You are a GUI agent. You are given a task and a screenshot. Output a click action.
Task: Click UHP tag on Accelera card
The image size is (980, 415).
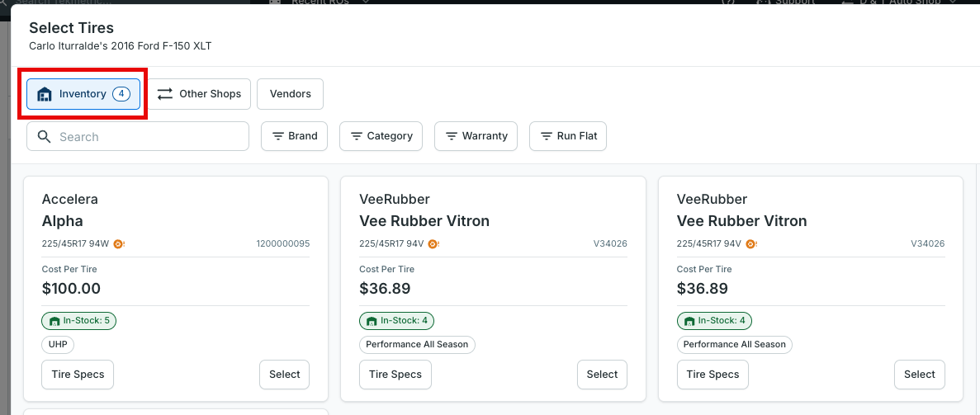pos(58,344)
